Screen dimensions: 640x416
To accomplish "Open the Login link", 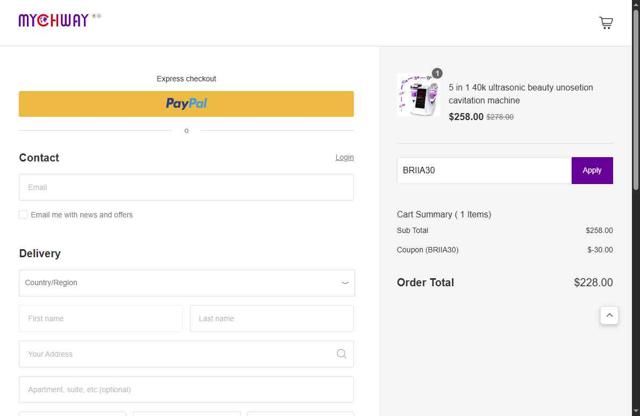I will (344, 158).
